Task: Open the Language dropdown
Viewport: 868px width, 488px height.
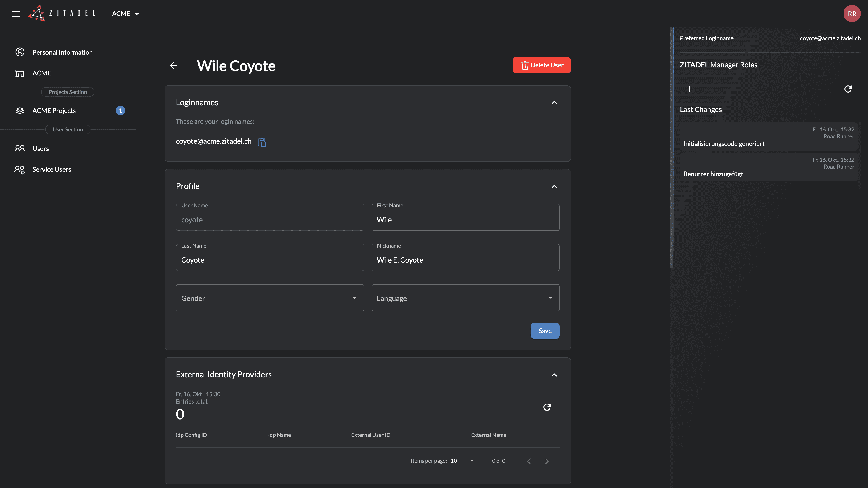Action: 465,298
